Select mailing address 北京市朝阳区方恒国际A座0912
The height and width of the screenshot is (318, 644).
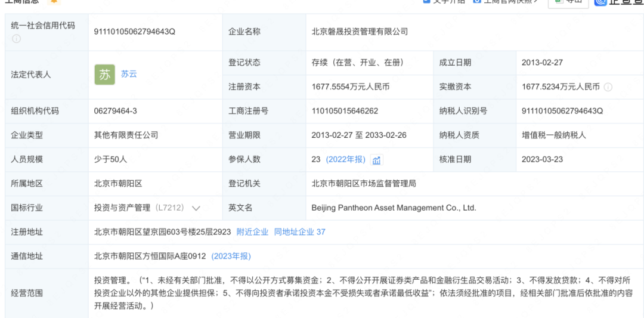[x=150, y=257]
